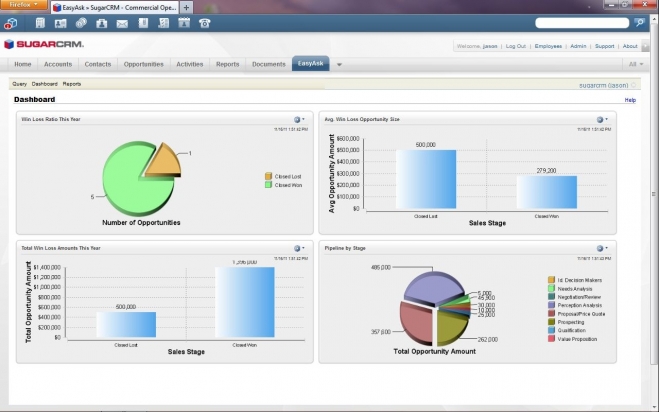Select the EasyAsk SugarCRM browser tab
The width and height of the screenshot is (659, 412).
click(115, 7)
